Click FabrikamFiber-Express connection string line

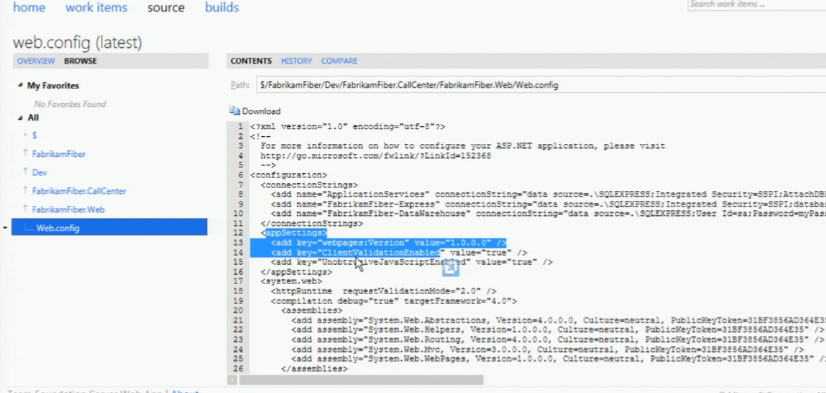pos(548,204)
